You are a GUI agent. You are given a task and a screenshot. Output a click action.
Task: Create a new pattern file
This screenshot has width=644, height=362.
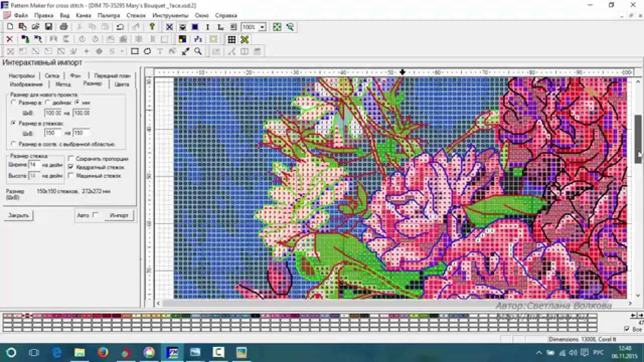(x=10, y=27)
